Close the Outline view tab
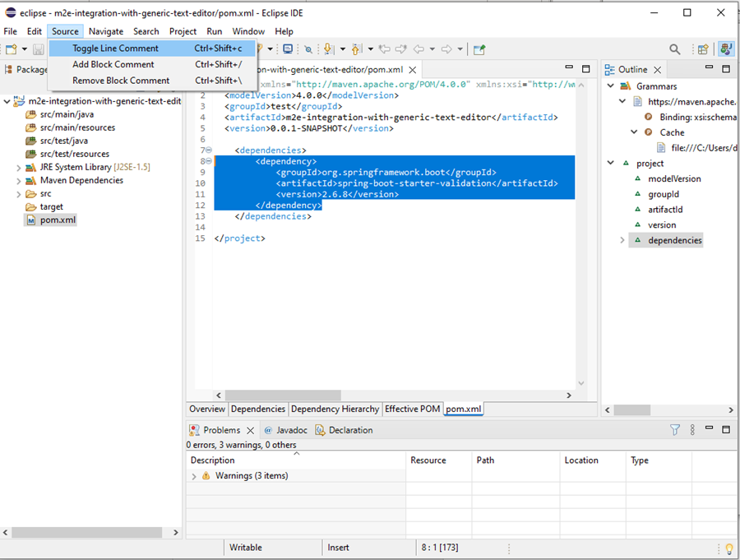 click(658, 70)
